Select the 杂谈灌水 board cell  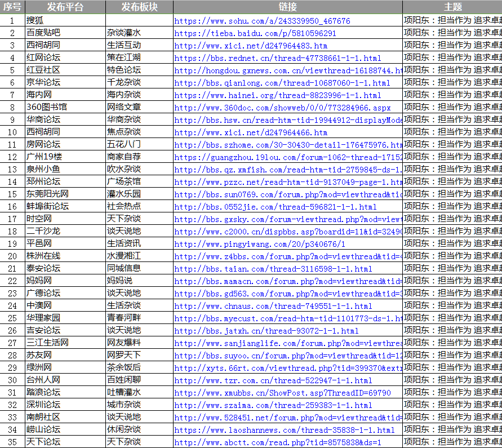pyautogui.click(x=124, y=33)
